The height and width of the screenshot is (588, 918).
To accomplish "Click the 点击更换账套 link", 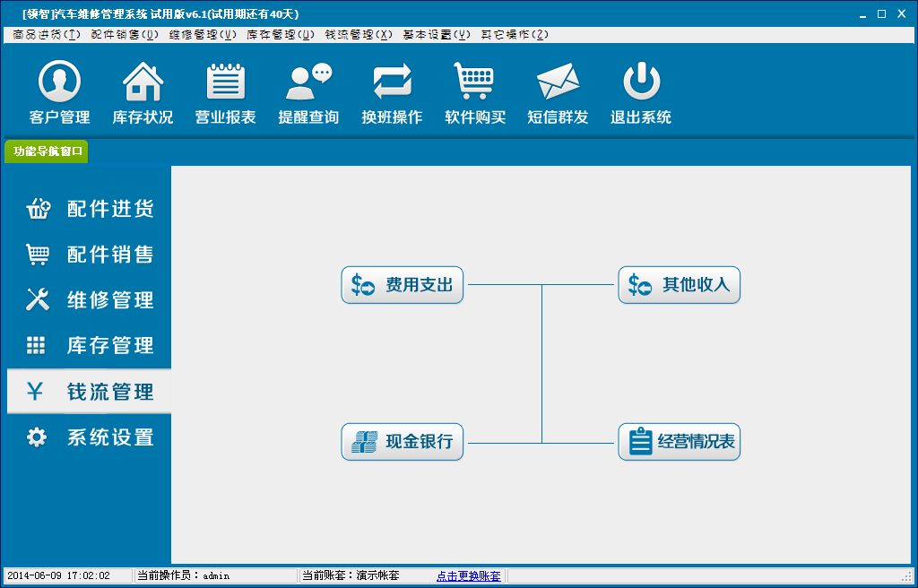I will tap(469, 575).
